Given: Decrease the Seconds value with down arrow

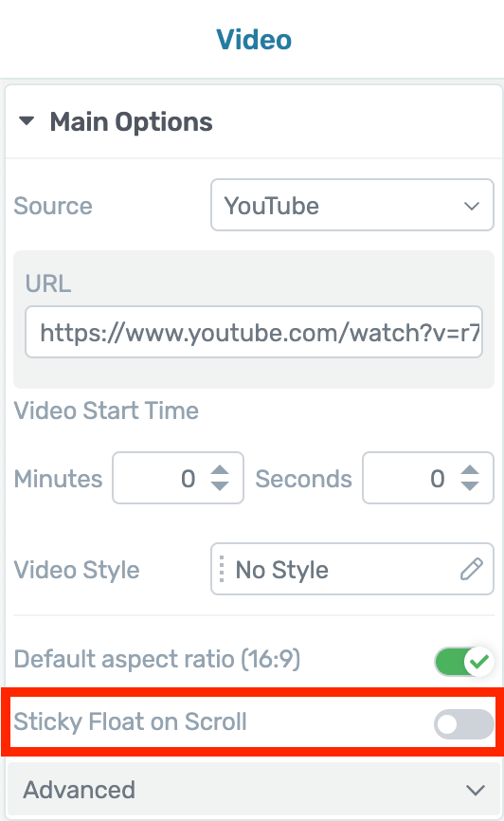Looking at the screenshot, I should coord(470,485).
